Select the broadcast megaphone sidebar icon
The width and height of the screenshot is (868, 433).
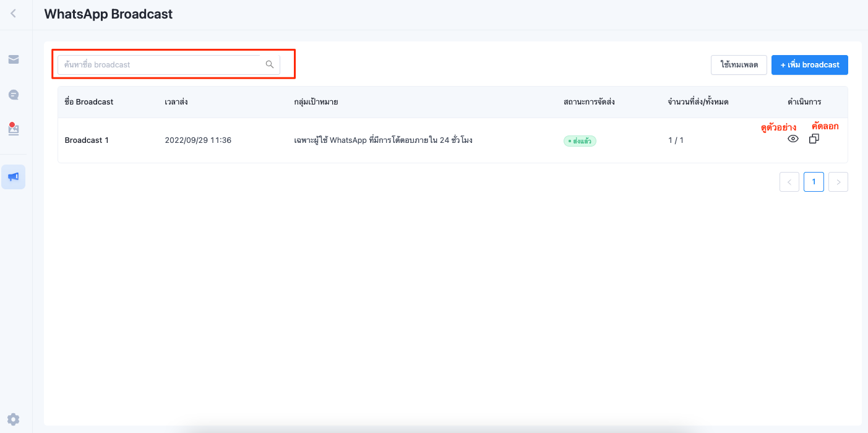(x=13, y=177)
